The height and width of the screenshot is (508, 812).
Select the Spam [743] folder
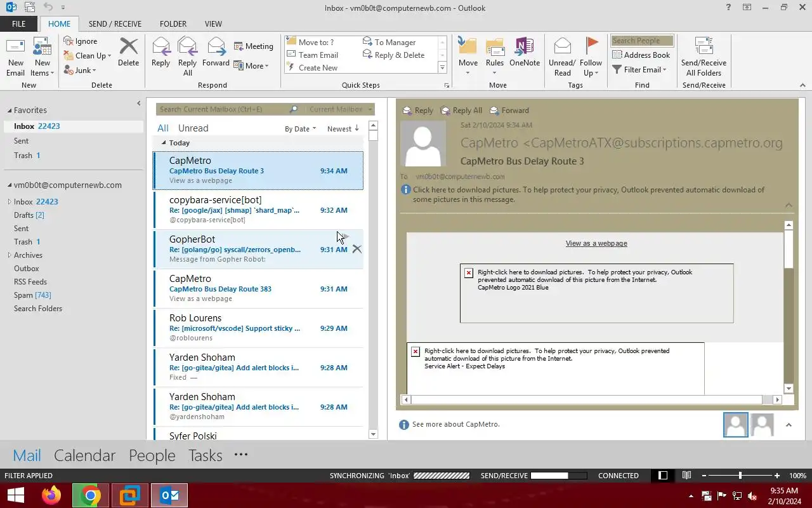[x=32, y=295]
